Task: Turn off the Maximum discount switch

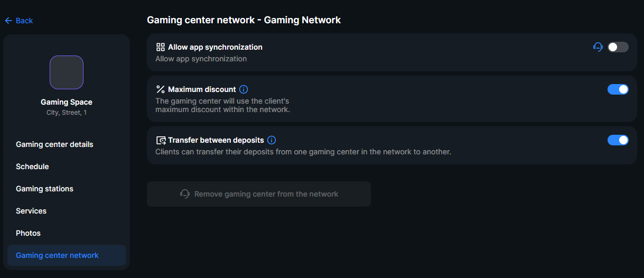Action: [x=618, y=89]
